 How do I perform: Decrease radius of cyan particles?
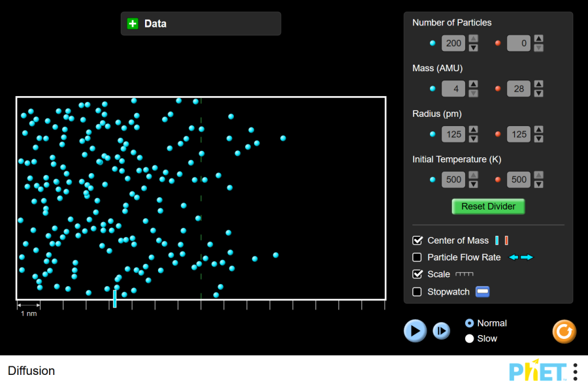[474, 138]
